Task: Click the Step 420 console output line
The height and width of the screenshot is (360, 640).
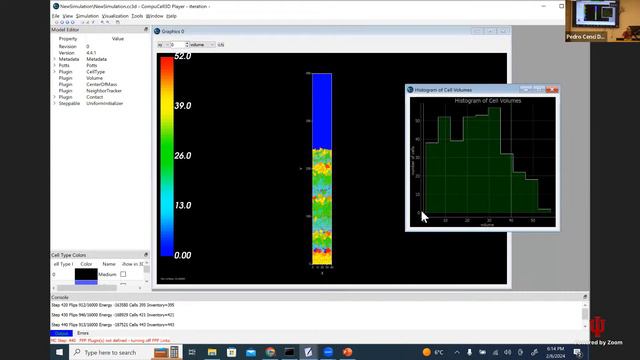Action: 113,305
